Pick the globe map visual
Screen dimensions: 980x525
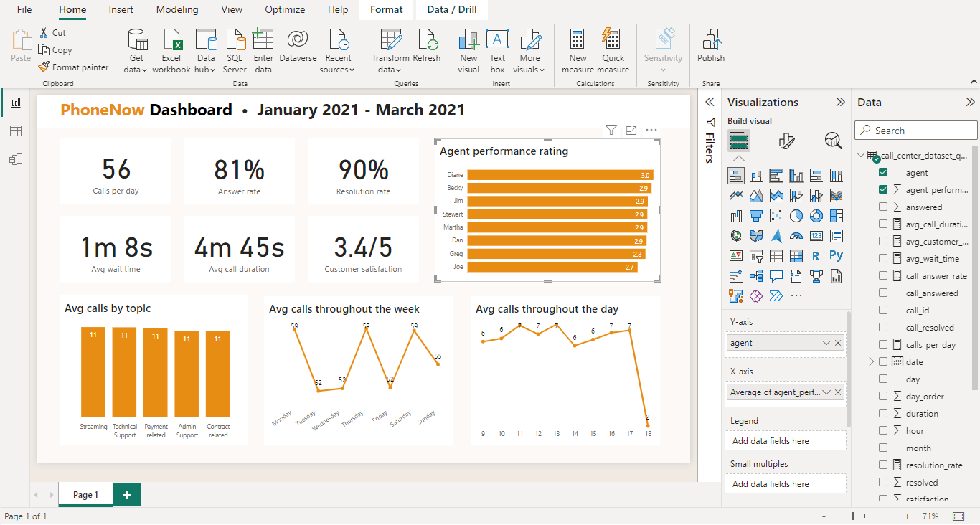(x=736, y=235)
